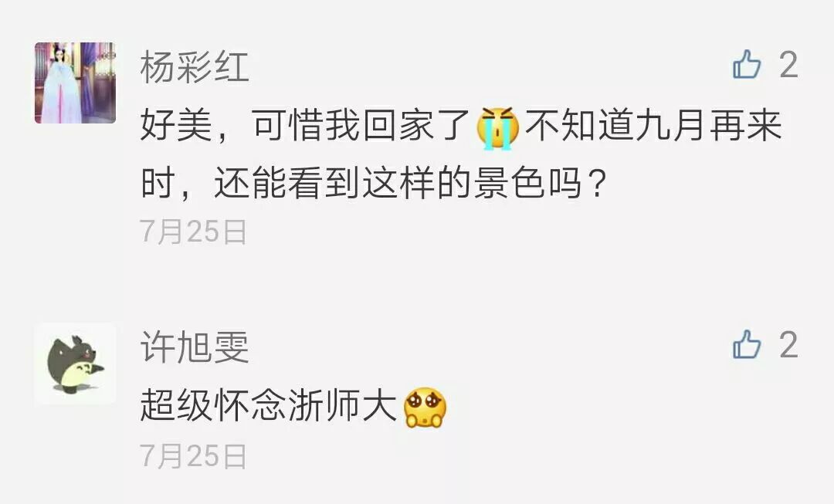Click the word 浙师大 in second comment
Screen dimensions: 834x504
click(x=343, y=406)
